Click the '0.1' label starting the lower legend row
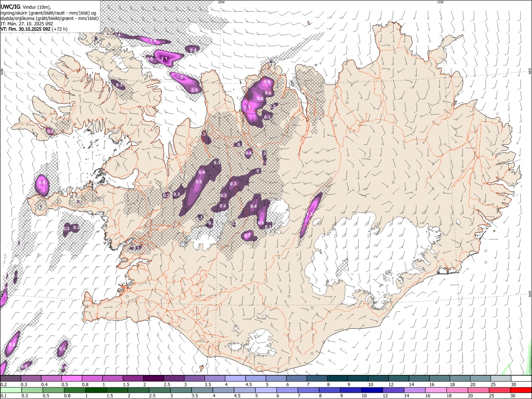Image resolution: width=532 pixels, height=399 pixels. pos(4,396)
